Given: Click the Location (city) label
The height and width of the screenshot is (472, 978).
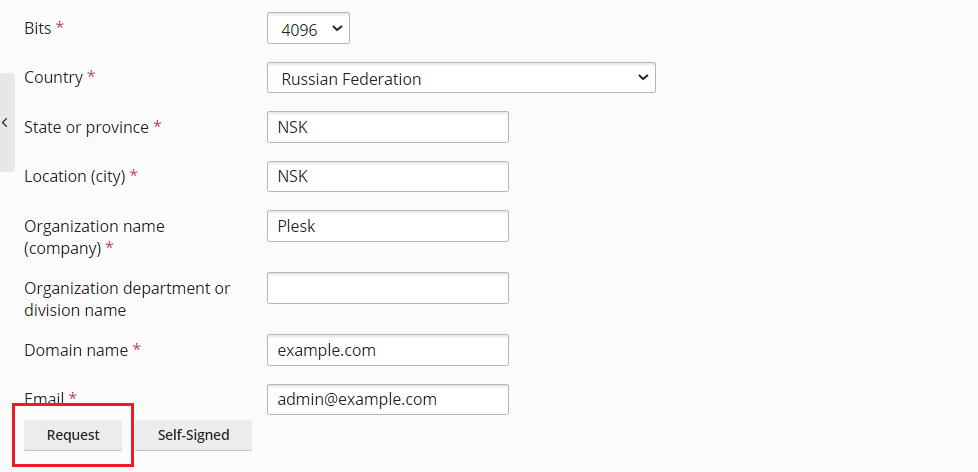Looking at the screenshot, I should click(x=74, y=176).
